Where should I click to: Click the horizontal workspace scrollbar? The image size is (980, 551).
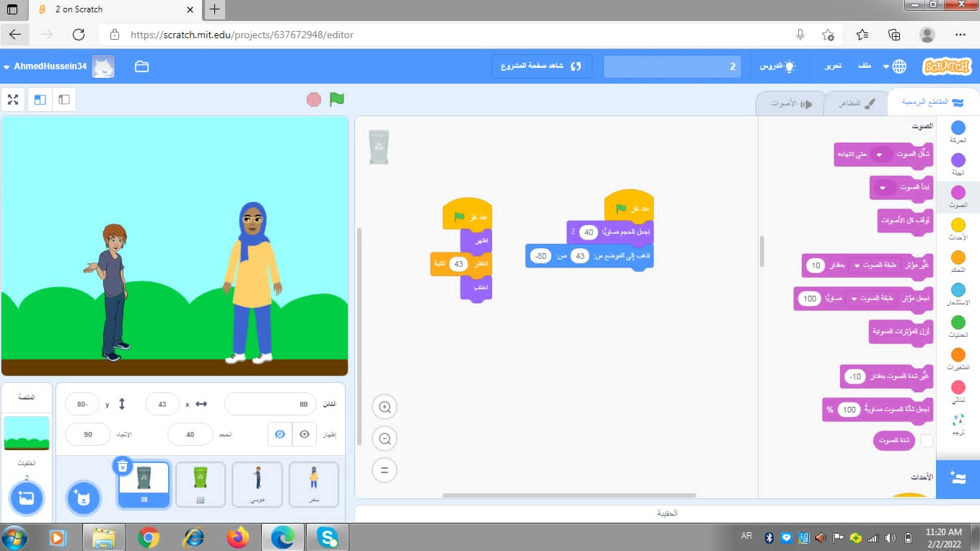569,495
